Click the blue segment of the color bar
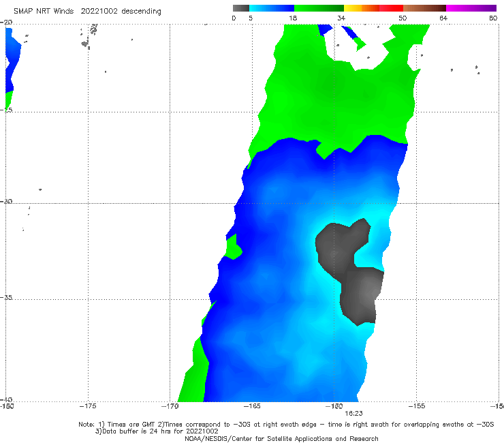The width and height of the screenshot is (504, 443). click(x=272, y=8)
